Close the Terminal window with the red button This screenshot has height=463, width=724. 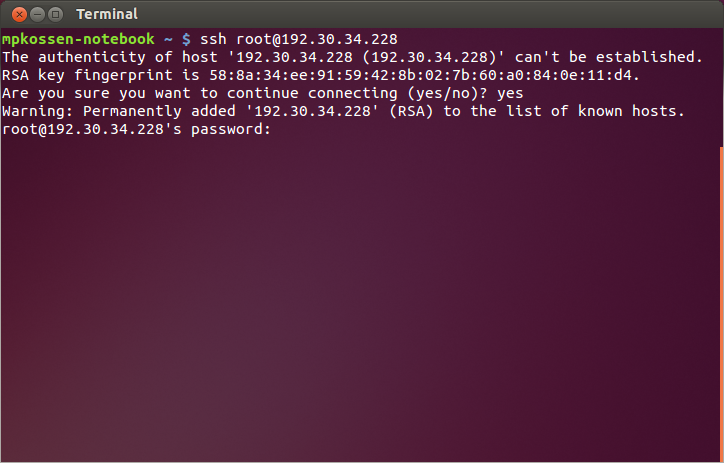pos(19,15)
